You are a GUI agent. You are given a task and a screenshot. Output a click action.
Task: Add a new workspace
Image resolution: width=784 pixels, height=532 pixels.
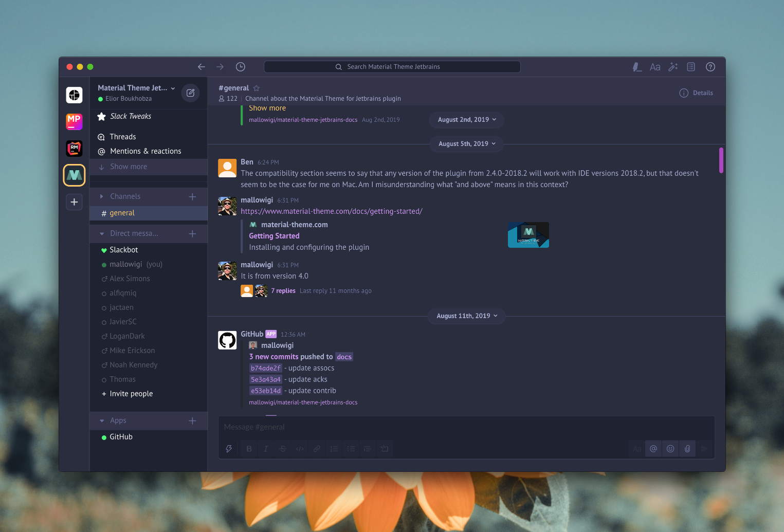tap(74, 202)
